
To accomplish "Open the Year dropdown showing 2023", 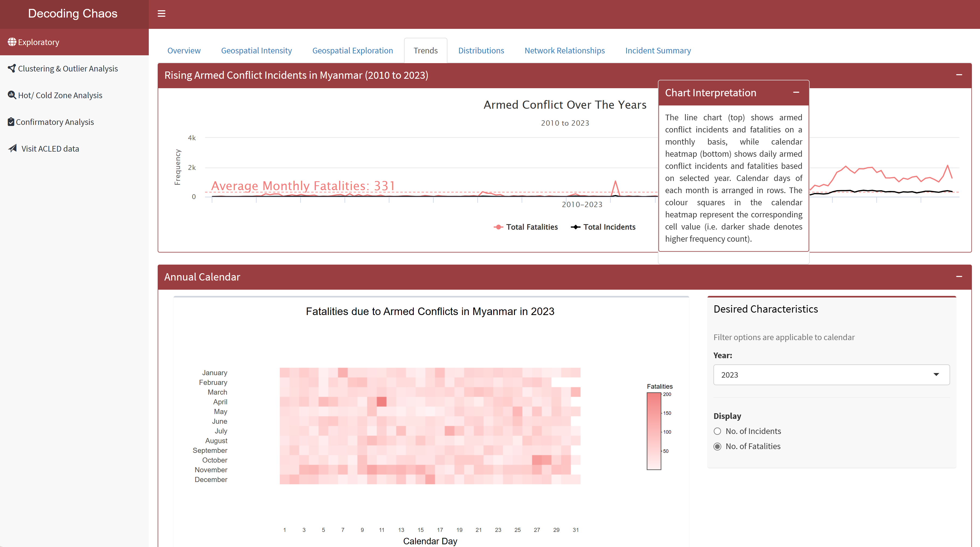I will click(831, 375).
